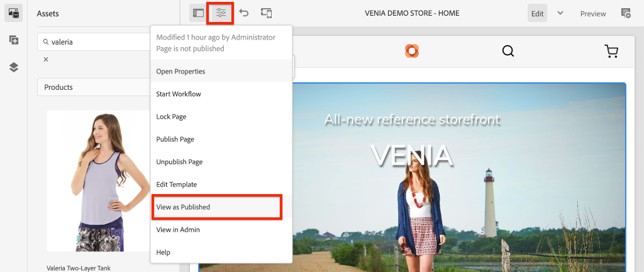Viewport: 644px width, 272px height.
Task: Open the shopping cart icon
Action: pyautogui.click(x=611, y=52)
